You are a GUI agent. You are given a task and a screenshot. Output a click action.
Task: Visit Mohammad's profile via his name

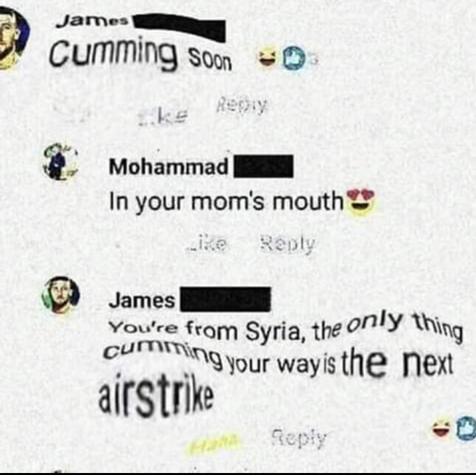pos(169,167)
